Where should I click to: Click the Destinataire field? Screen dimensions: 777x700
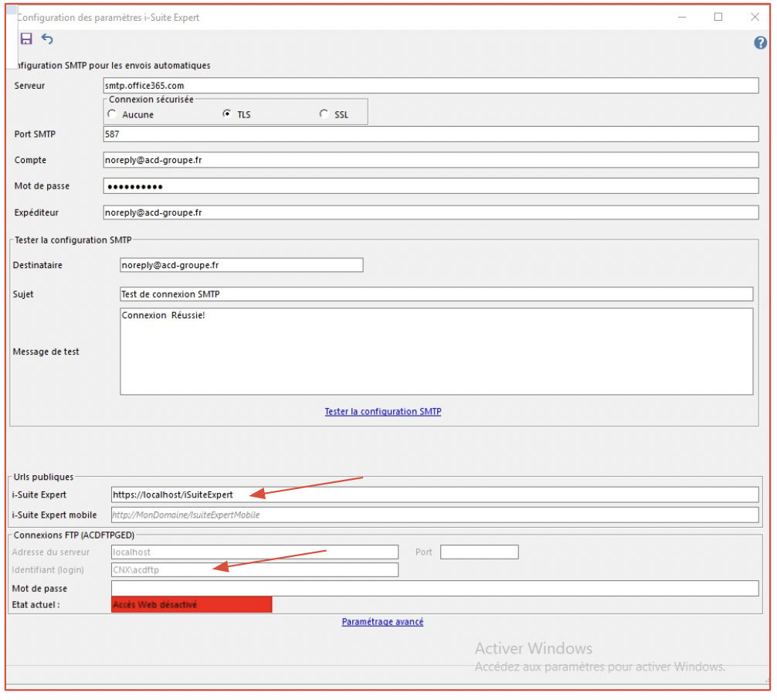click(241, 265)
